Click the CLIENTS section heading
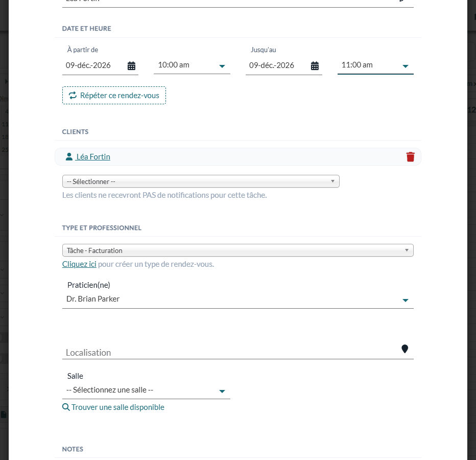The image size is (476, 460). point(75,132)
